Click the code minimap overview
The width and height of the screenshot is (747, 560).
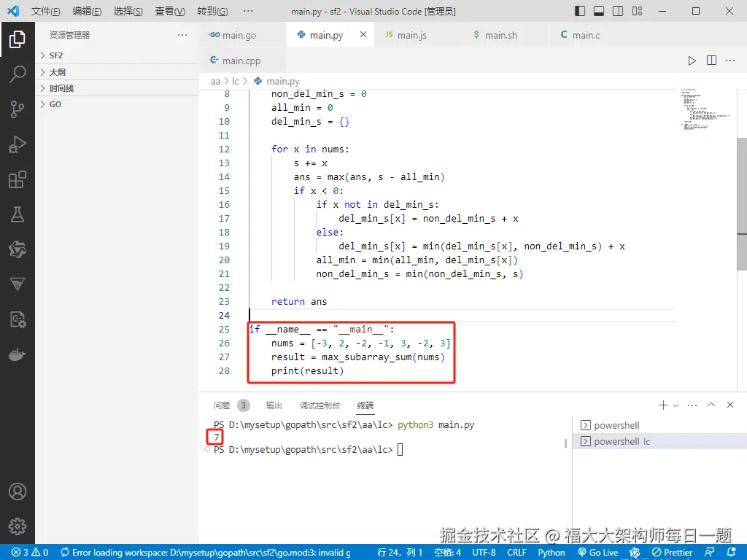click(705, 109)
